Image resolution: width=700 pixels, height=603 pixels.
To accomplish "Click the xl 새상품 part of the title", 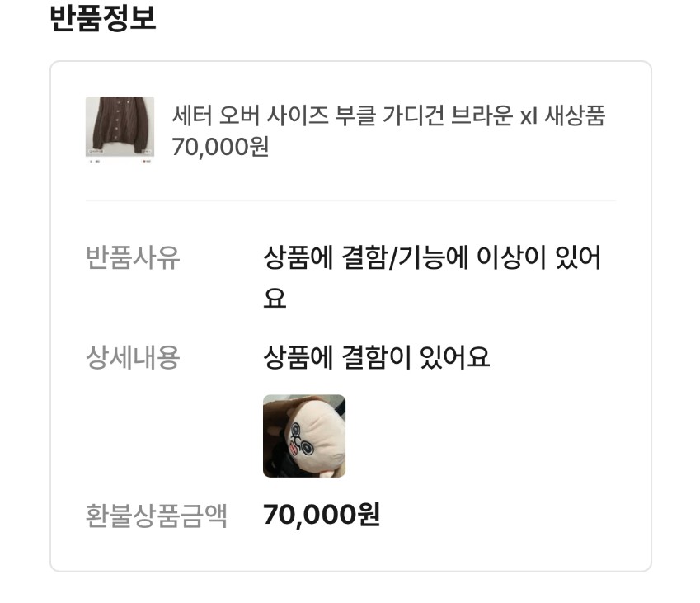I will [x=563, y=115].
